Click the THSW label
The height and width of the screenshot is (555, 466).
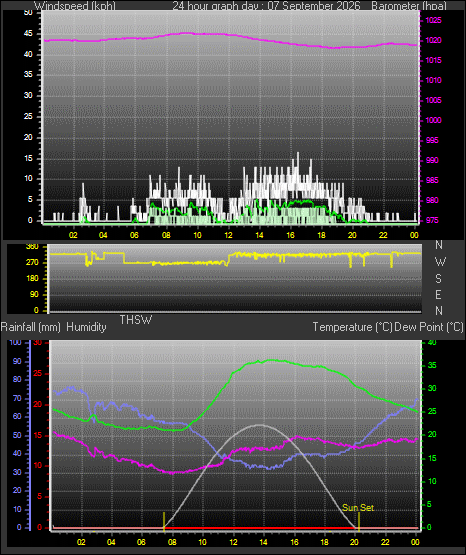coord(136,320)
